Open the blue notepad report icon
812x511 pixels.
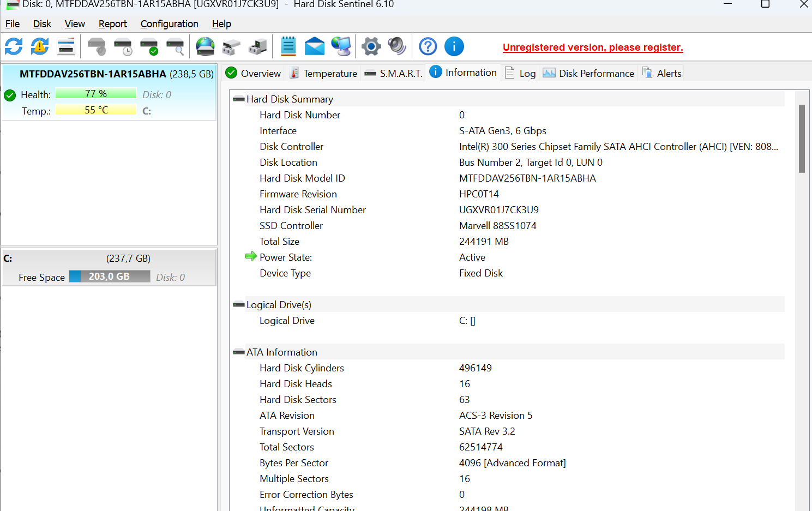[x=288, y=46]
